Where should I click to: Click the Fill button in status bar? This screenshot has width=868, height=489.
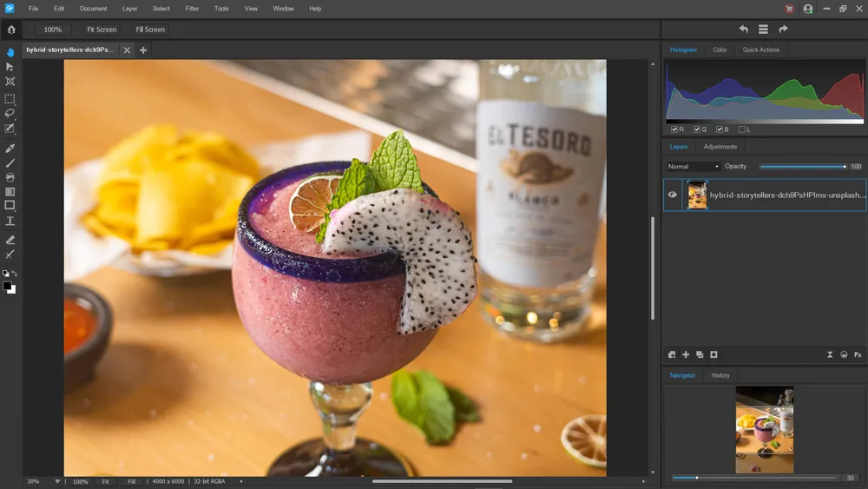pos(132,482)
